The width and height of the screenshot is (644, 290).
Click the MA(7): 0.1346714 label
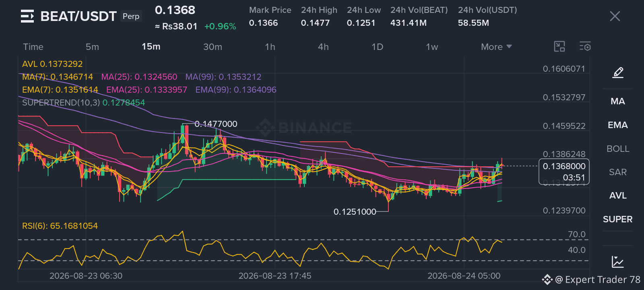[x=58, y=77]
